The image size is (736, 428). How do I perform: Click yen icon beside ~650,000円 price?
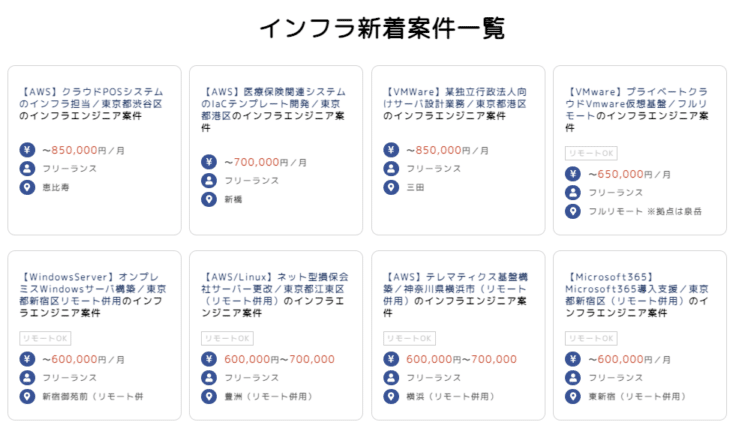coord(573,173)
